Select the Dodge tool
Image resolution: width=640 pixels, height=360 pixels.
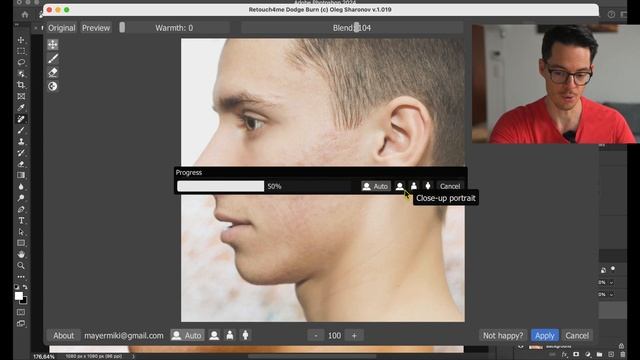[x=21, y=198]
